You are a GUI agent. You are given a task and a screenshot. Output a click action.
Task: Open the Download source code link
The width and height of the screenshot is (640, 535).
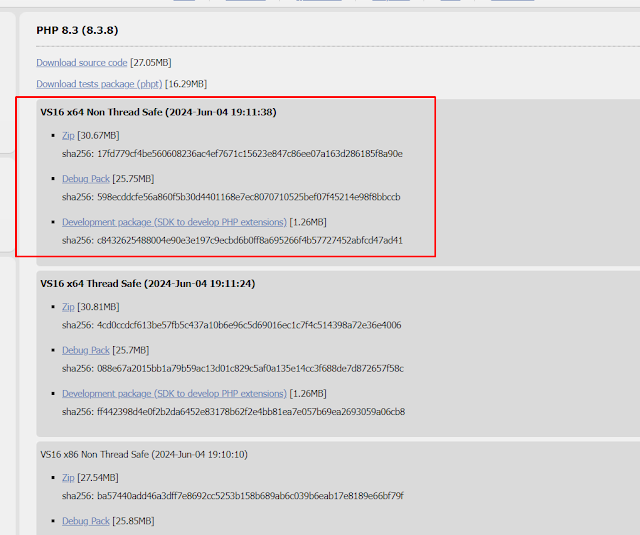(82, 63)
